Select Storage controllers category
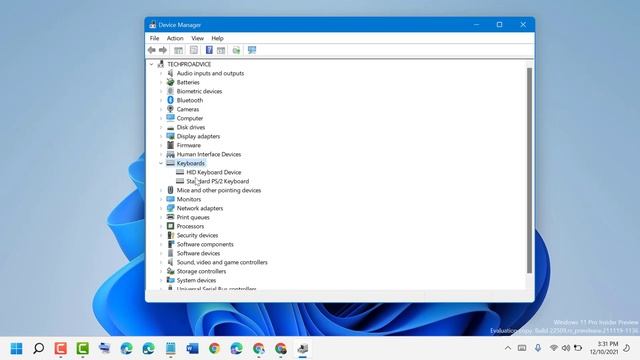 click(201, 271)
